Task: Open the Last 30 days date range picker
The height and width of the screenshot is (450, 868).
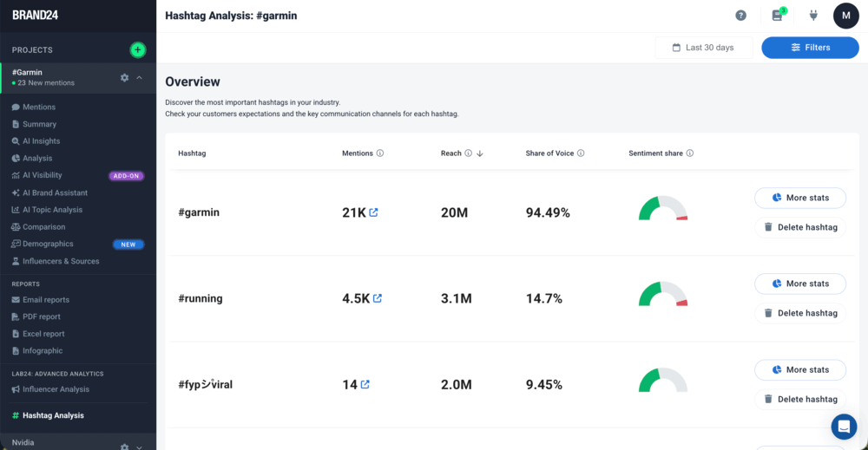Action: 704,48
